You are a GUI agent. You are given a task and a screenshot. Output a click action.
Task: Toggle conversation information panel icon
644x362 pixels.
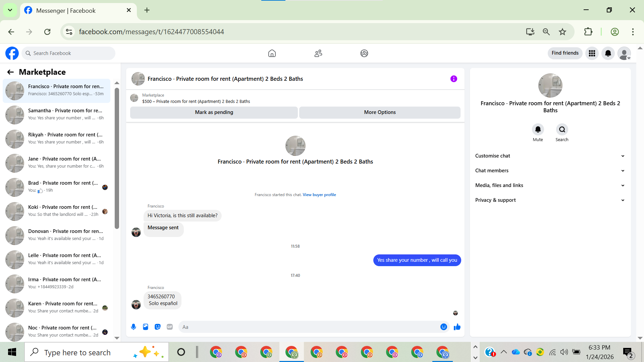[x=453, y=79]
